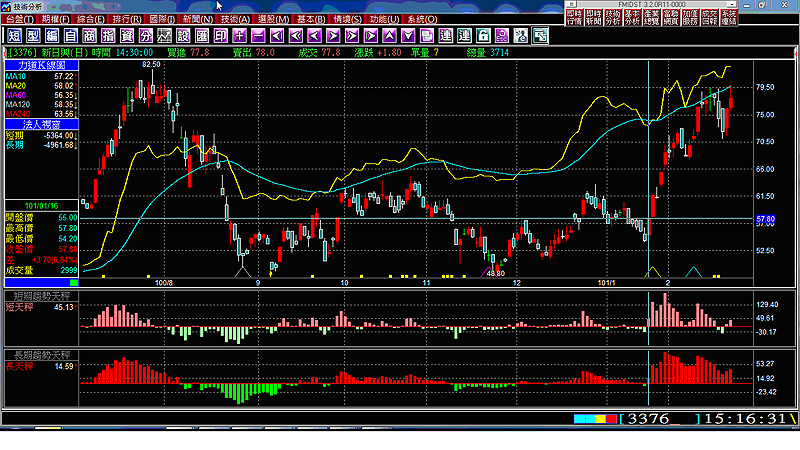Click the 長期趨勢天秤 panel header
The image size is (800, 450).
pos(42,356)
